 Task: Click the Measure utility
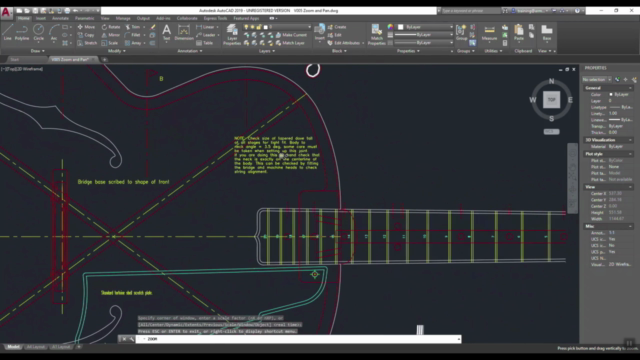tap(489, 32)
